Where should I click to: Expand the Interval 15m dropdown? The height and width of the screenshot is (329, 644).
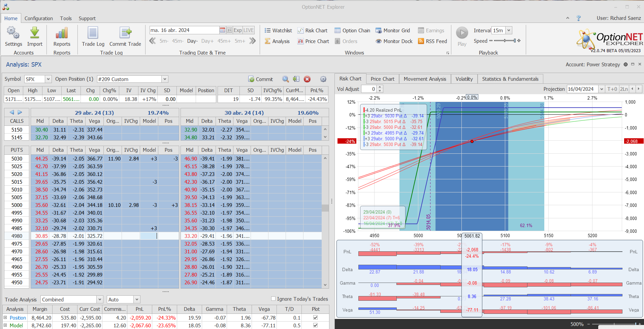pos(509,30)
